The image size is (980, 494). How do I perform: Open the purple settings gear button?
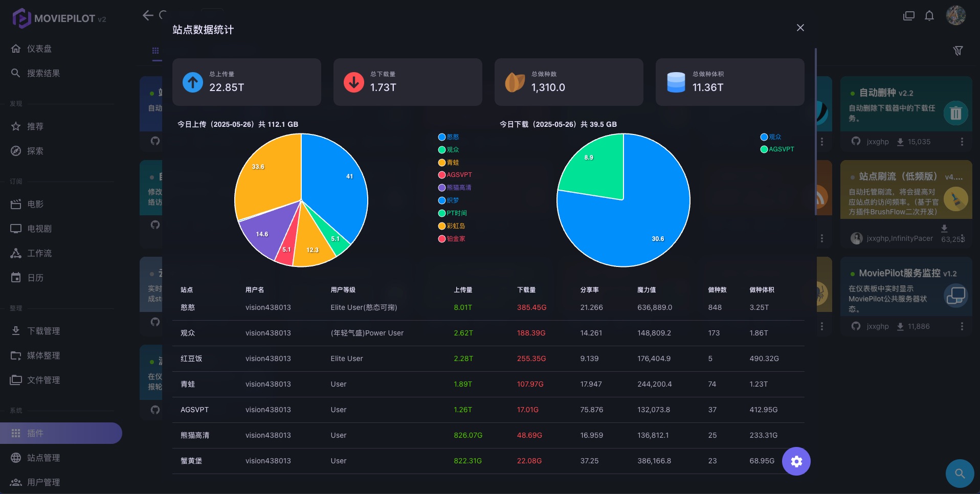coord(796,461)
